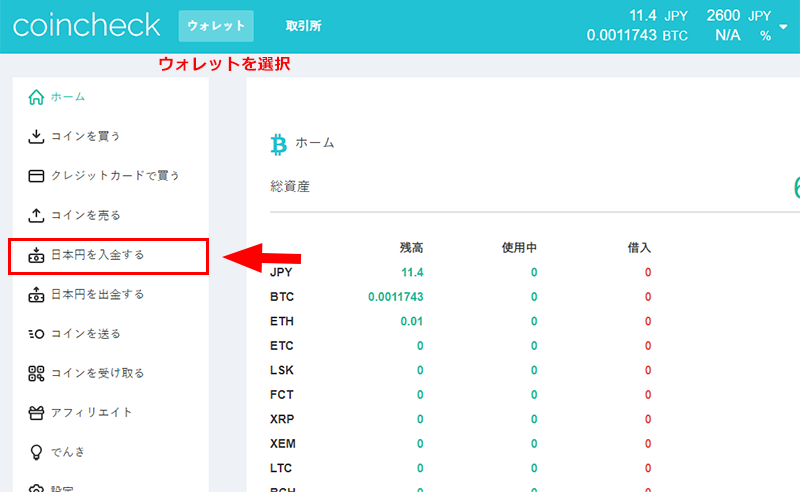Click the lightbulb でんき icon
This screenshot has width=800, height=492.
[36, 452]
